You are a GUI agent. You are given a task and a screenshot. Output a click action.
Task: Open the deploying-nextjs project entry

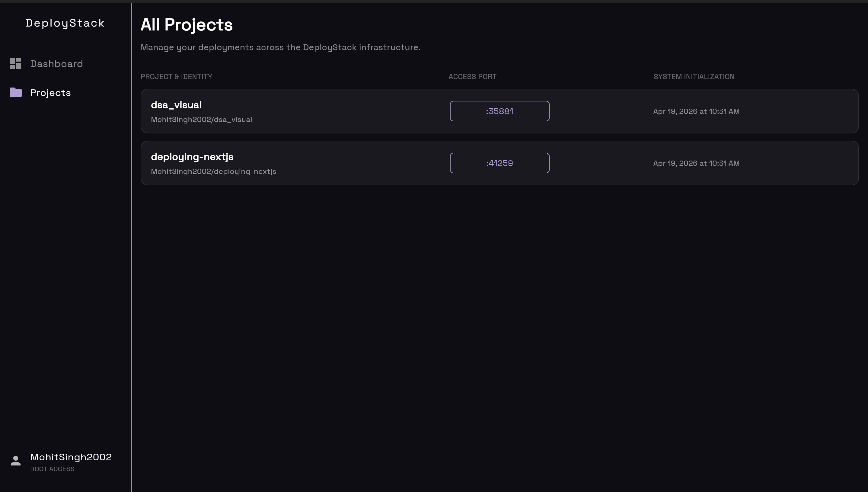[x=192, y=156]
